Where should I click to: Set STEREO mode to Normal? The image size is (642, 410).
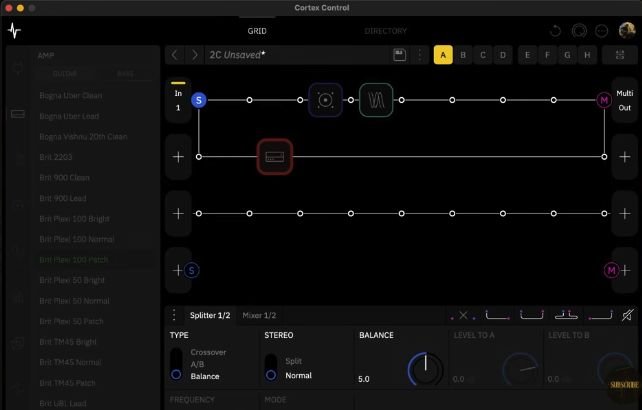(x=298, y=375)
